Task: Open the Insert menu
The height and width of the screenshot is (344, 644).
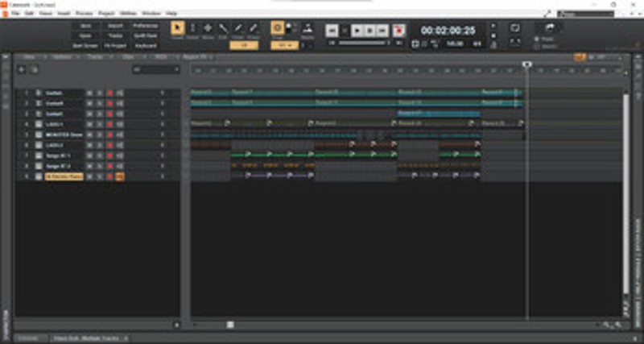Action: point(64,14)
